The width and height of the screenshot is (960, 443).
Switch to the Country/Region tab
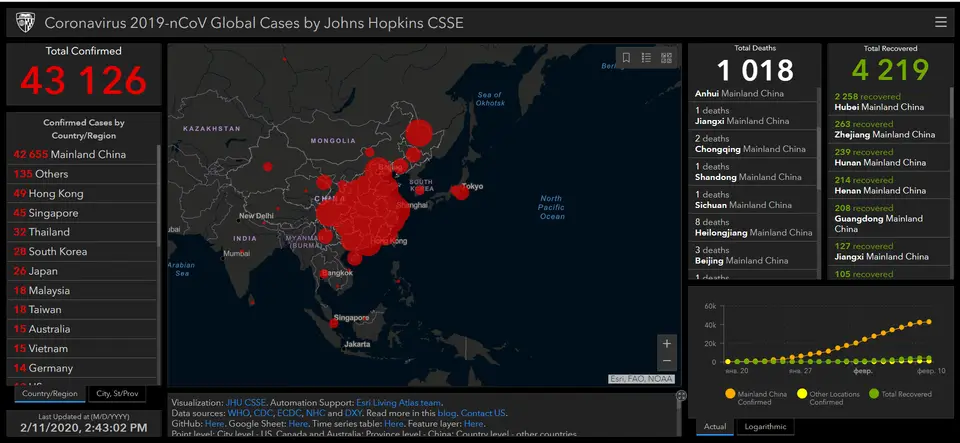(x=50, y=393)
